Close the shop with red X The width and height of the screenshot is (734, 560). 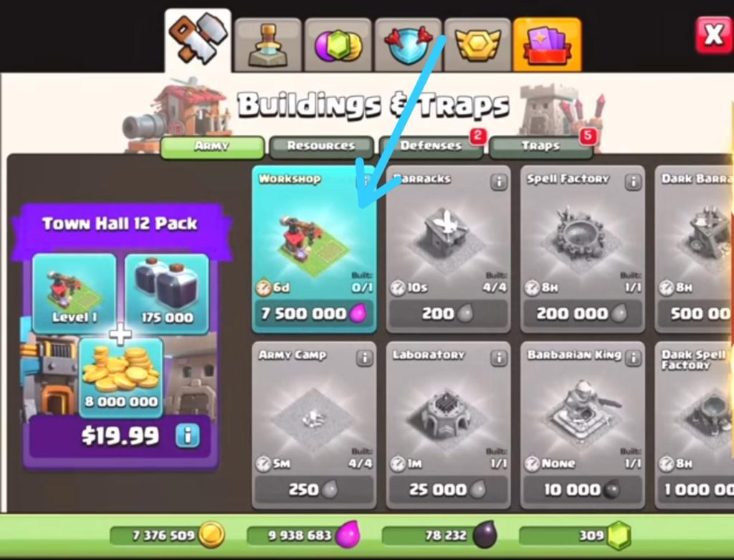[x=713, y=34]
